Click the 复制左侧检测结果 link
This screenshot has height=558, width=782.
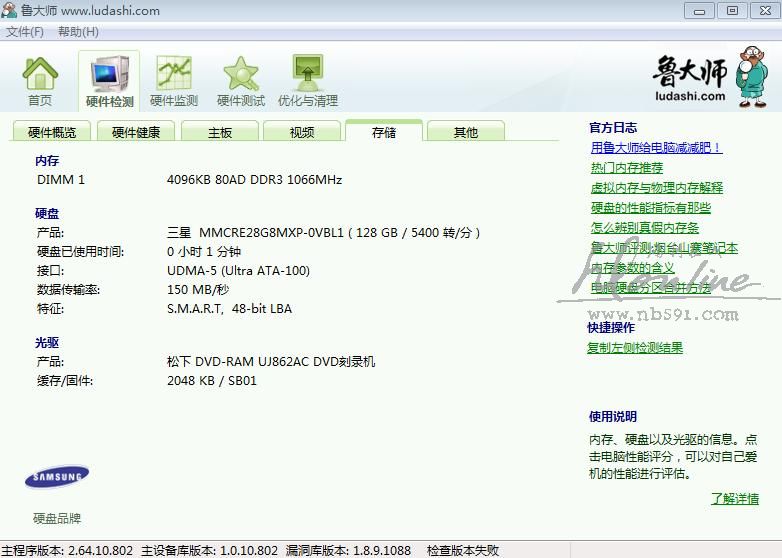(635, 347)
